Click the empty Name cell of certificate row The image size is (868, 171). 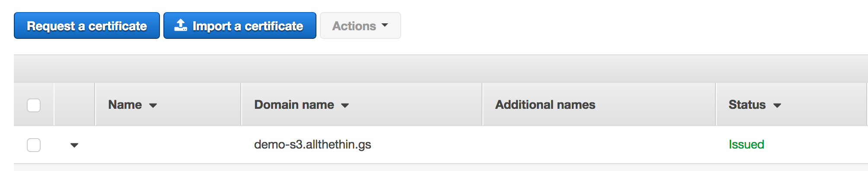pyautogui.click(x=168, y=145)
